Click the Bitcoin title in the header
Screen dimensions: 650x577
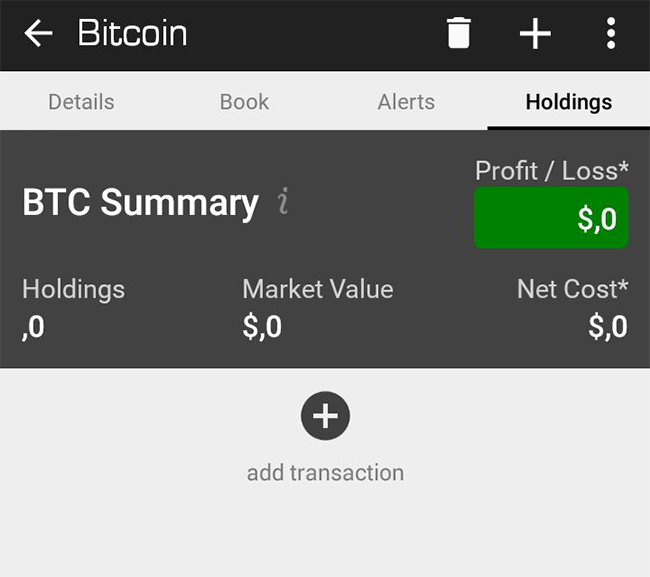(x=132, y=33)
